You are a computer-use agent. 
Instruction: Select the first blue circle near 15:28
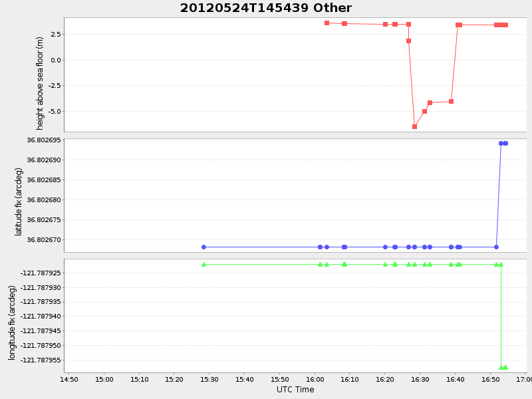203,246
